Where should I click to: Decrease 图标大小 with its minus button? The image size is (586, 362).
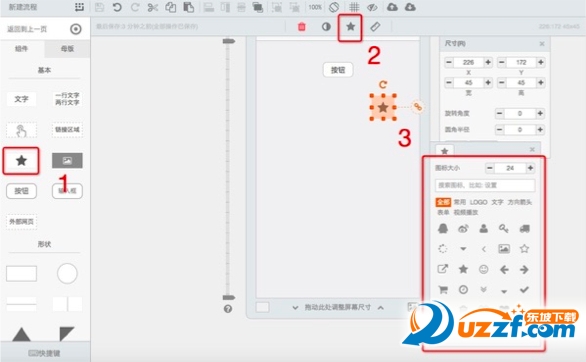point(490,168)
